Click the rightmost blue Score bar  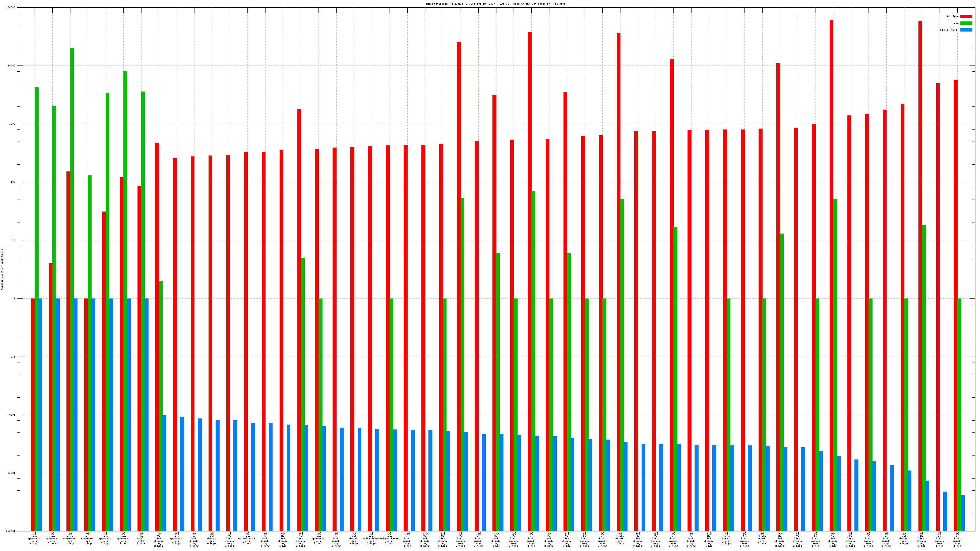click(x=963, y=513)
